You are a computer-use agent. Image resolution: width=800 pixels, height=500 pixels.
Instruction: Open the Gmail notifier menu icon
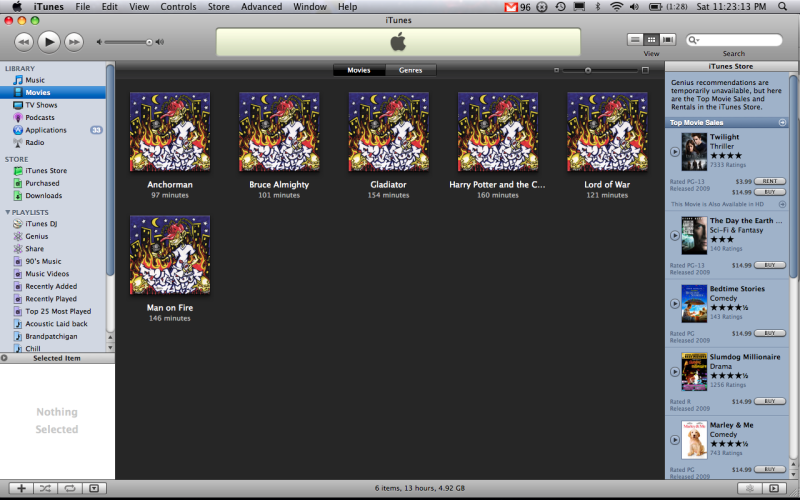click(x=517, y=7)
